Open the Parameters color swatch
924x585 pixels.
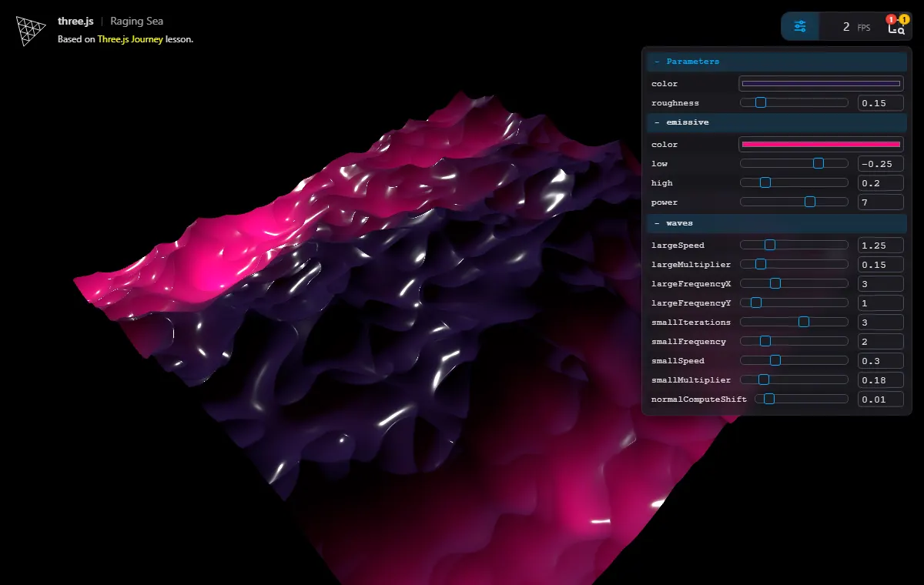[x=821, y=84]
